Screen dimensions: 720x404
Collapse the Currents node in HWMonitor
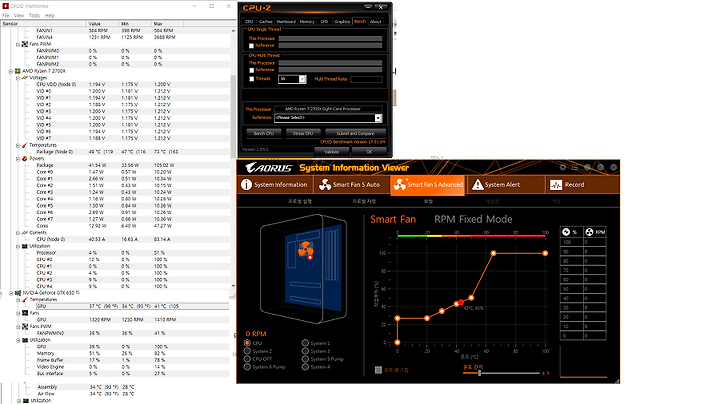17,233
